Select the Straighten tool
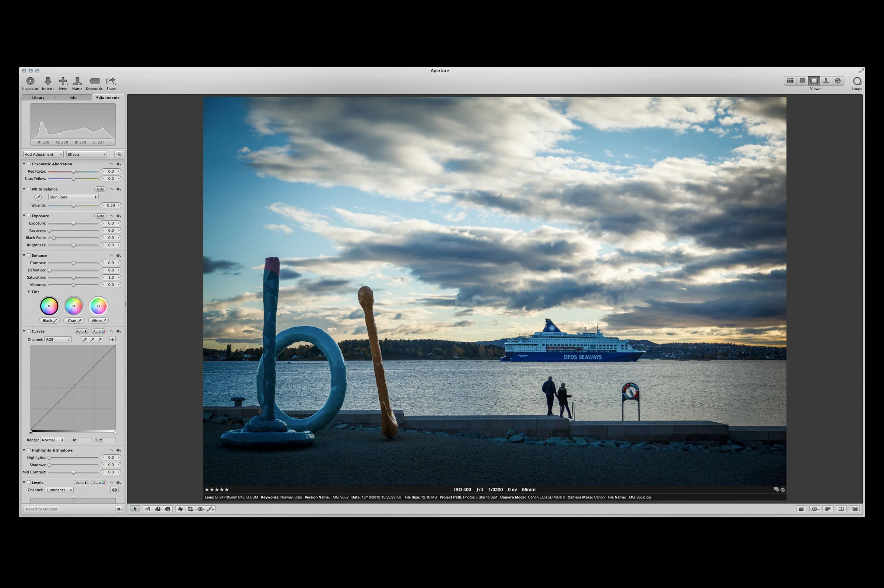884x588 pixels. click(180, 509)
